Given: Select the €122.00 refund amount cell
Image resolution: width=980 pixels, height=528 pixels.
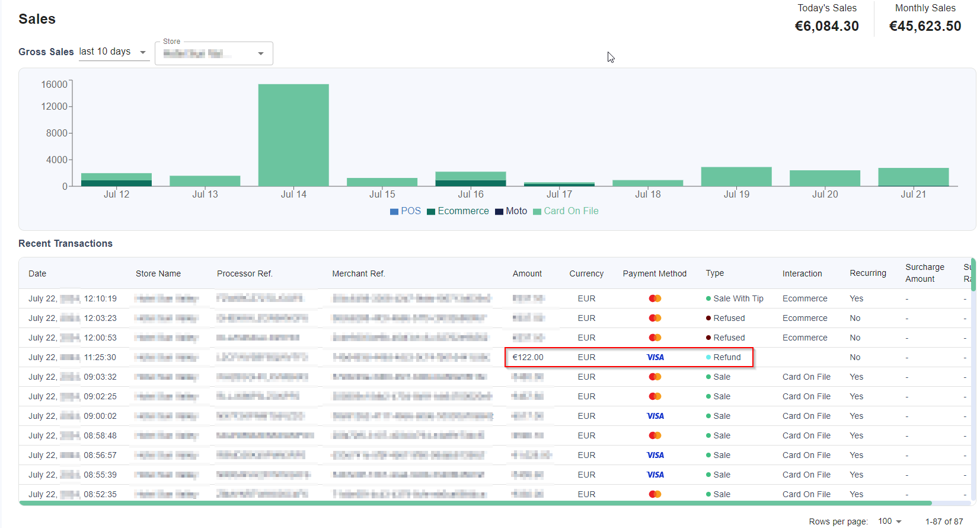Looking at the screenshot, I should (528, 357).
